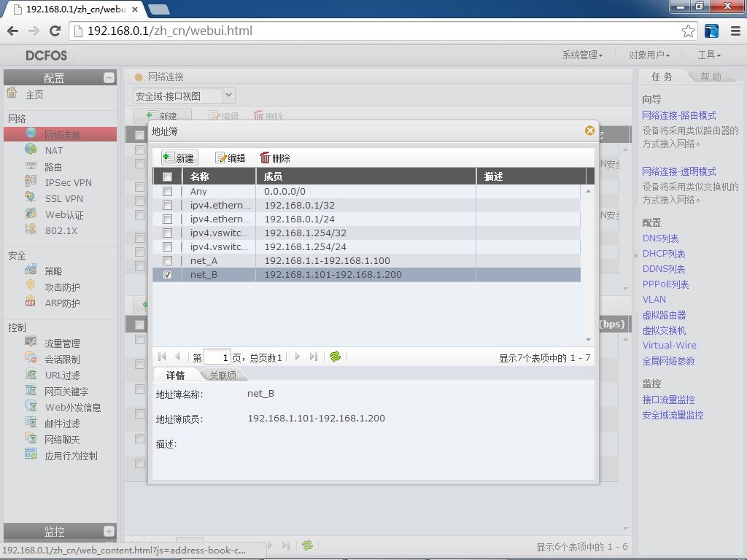Click 新建 in the address book
This screenshot has height=560, width=747.
pos(179,157)
